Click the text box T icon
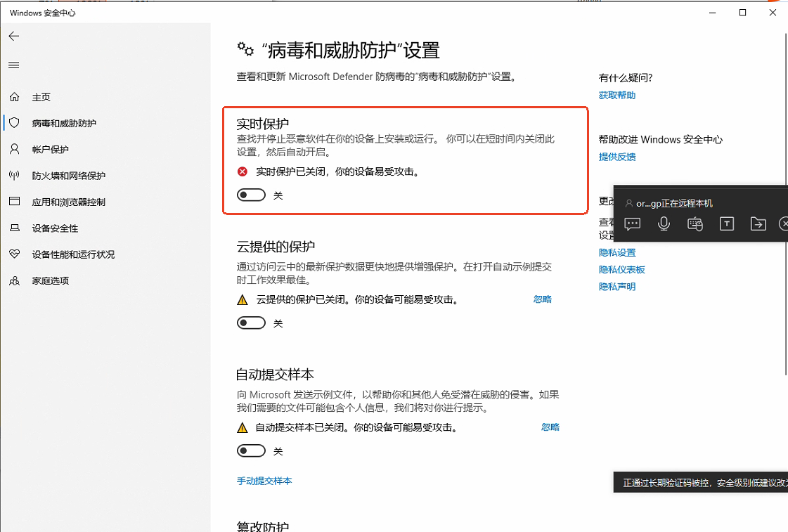The width and height of the screenshot is (788, 532). click(x=727, y=224)
